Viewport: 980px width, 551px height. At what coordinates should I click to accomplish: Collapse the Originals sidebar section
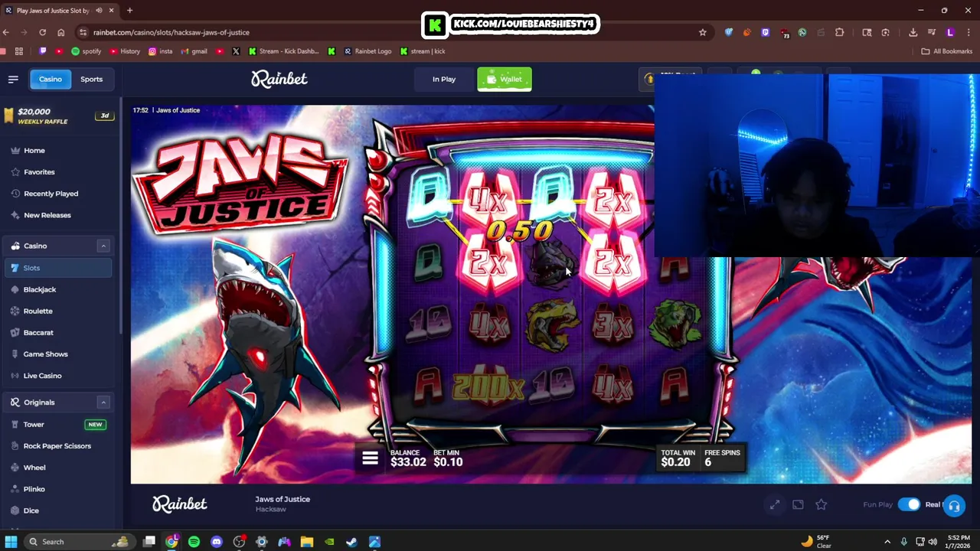coord(103,402)
